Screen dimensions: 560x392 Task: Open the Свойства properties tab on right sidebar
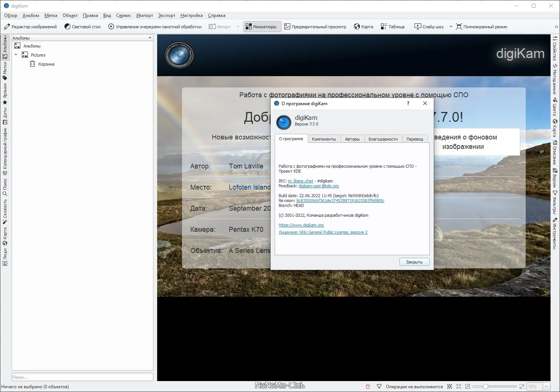555,48
